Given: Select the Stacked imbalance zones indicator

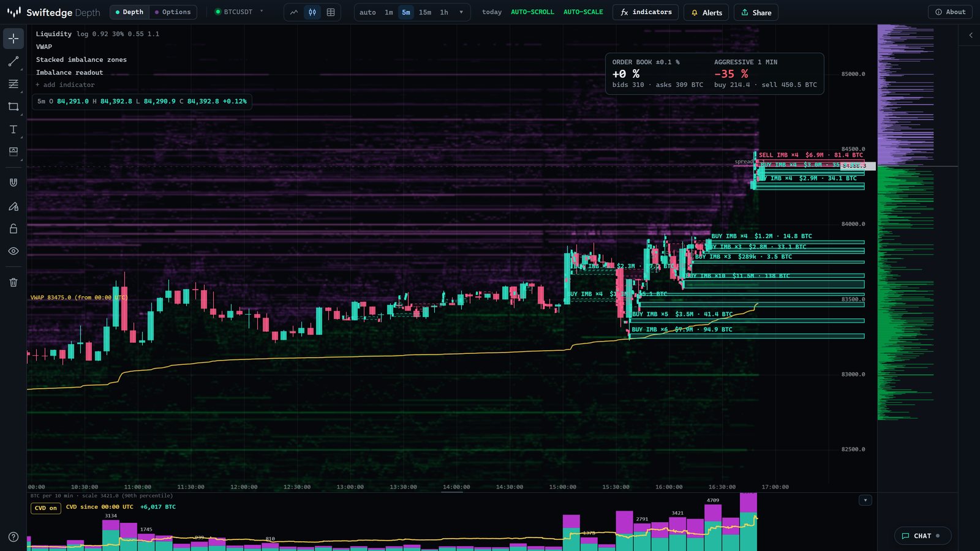Looking at the screenshot, I should [x=81, y=60].
